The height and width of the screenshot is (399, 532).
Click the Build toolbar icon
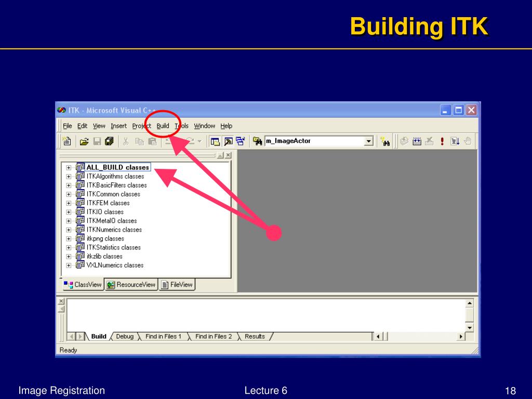[417, 141]
